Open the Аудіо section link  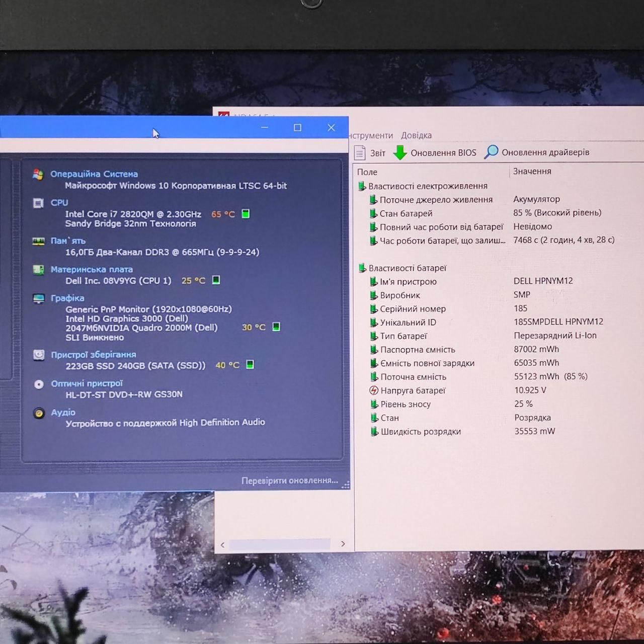point(63,413)
